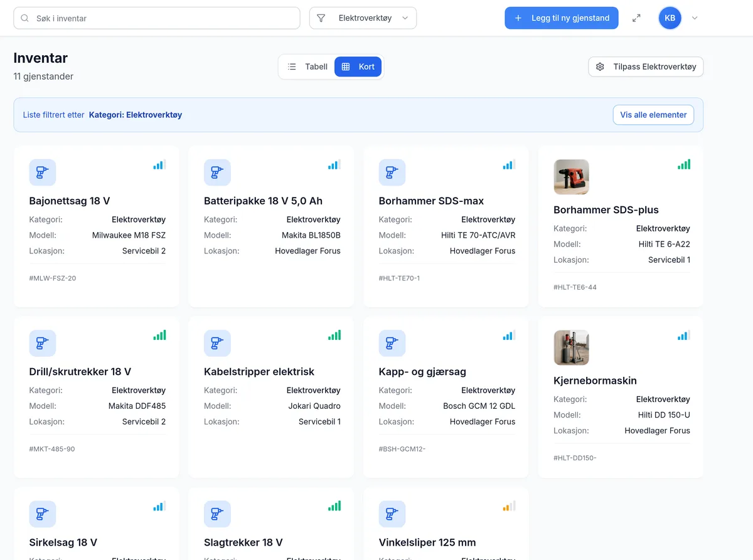The height and width of the screenshot is (560, 753).
Task: Open the KB user avatar
Action: pyautogui.click(x=670, y=18)
